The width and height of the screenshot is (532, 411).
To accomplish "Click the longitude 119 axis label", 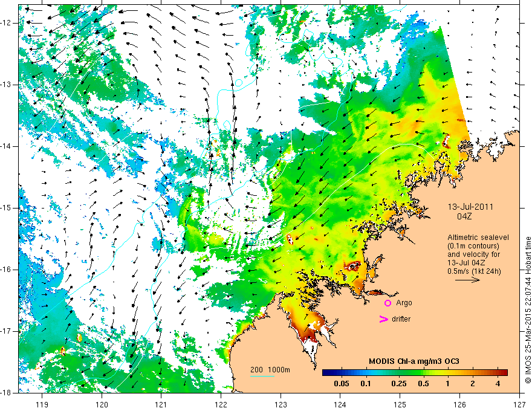I will [x=42, y=404].
